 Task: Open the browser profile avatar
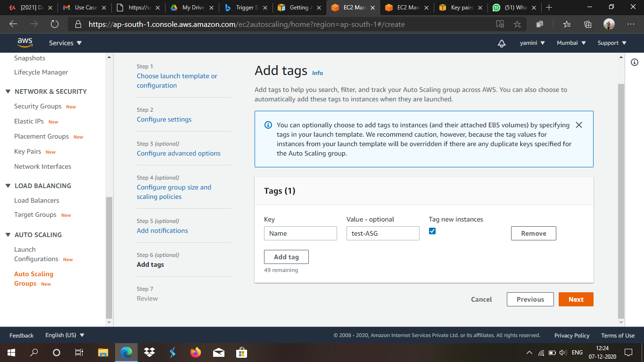click(609, 24)
